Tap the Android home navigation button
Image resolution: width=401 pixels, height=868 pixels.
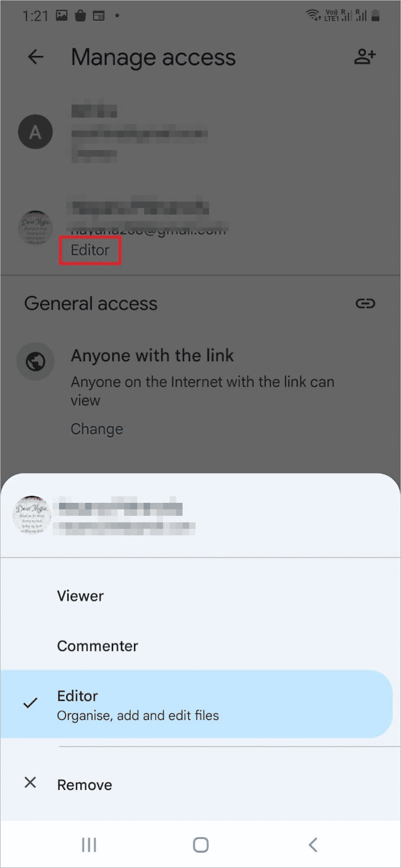[x=201, y=845]
